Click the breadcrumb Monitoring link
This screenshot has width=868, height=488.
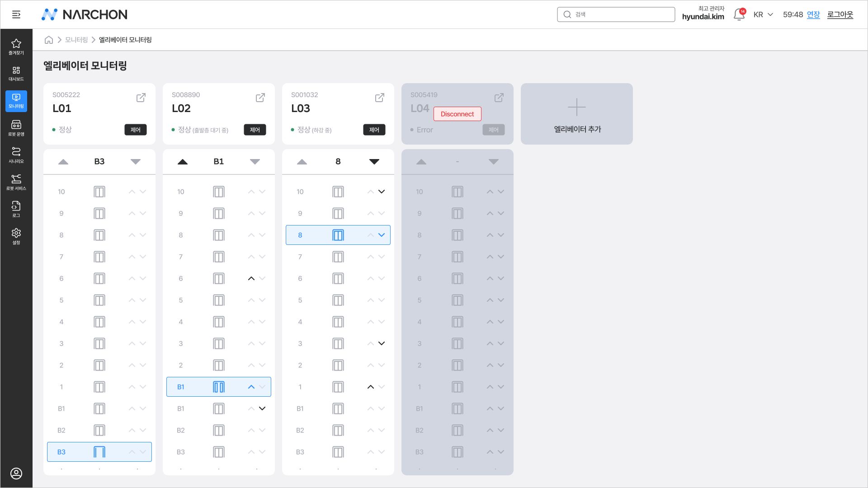click(x=76, y=40)
